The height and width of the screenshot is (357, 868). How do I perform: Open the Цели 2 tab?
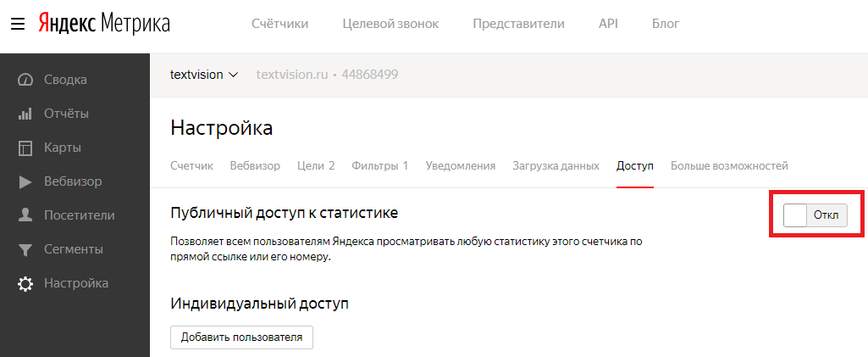(316, 165)
